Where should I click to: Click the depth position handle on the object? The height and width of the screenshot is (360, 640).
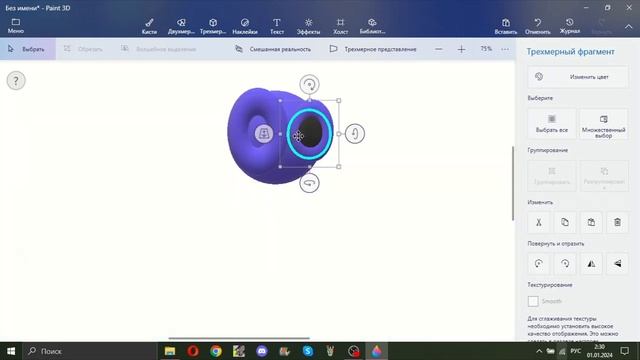point(264,133)
